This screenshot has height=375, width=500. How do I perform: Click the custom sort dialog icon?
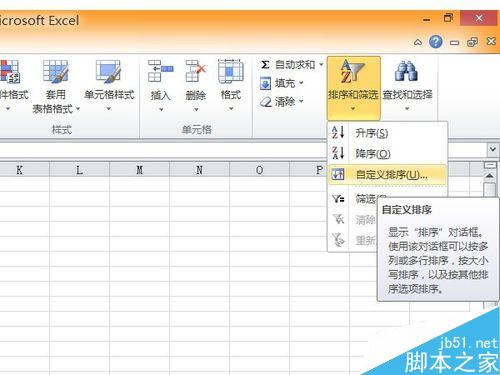pos(338,174)
